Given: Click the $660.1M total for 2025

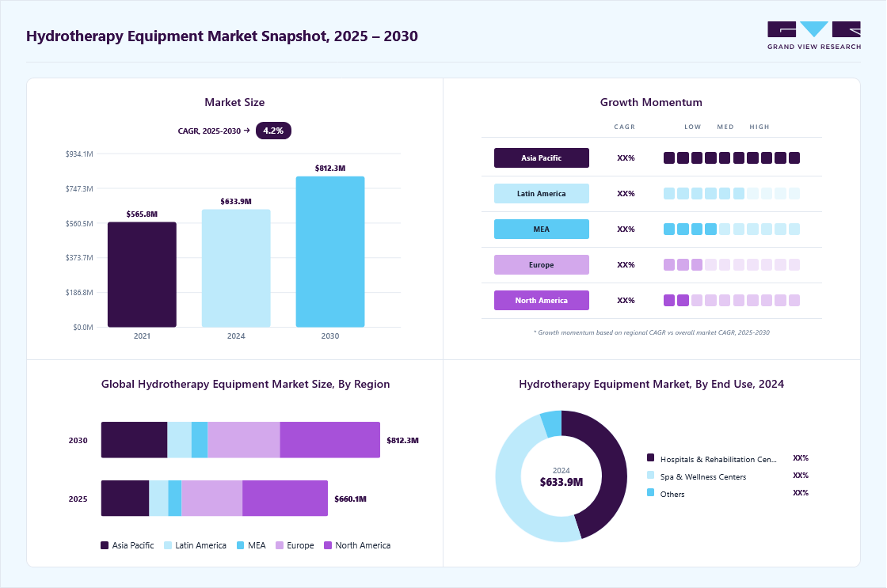Looking at the screenshot, I should (x=350, y=499).
